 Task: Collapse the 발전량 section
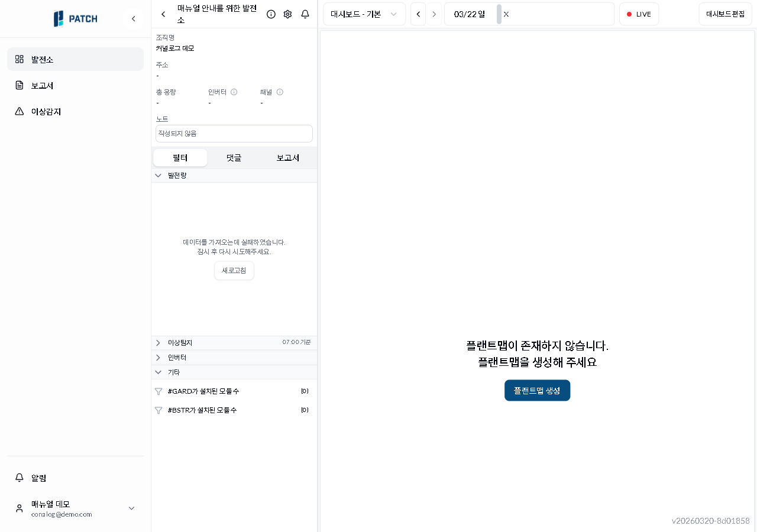pyautogui.click(x=158, y=175)
